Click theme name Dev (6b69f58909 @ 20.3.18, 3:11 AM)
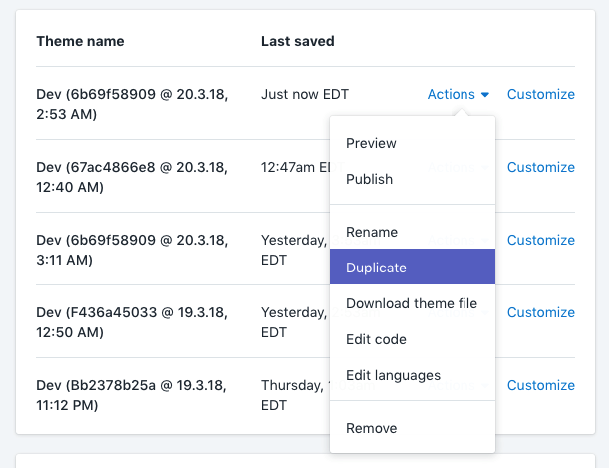The image size is (609, 468). click(x=132, y=250)
